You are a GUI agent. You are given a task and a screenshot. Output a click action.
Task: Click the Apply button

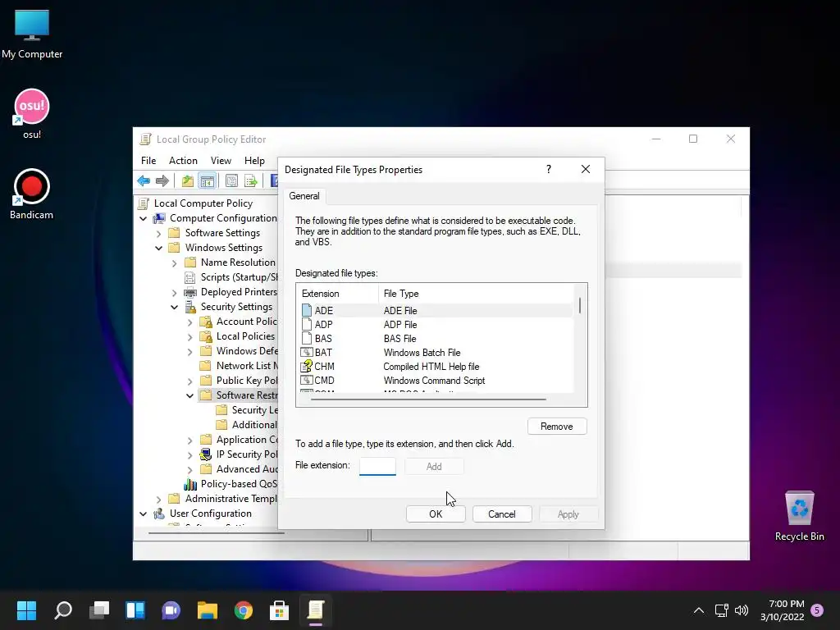coord(568,514)
